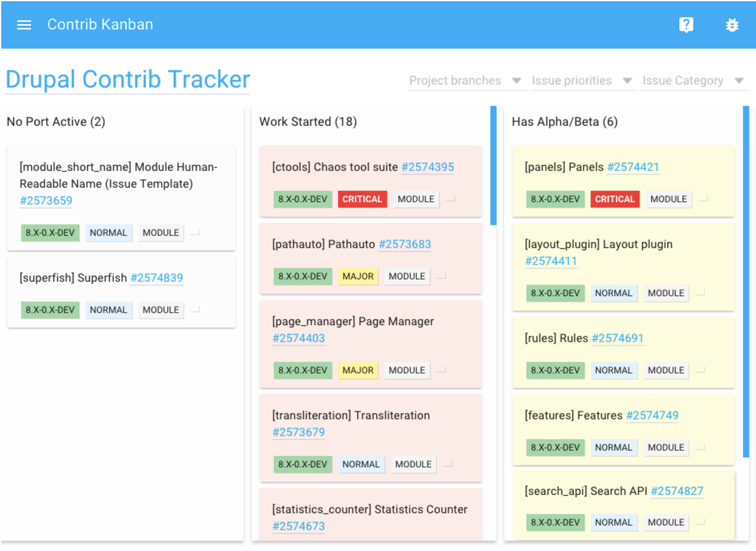Click the [ctools] Chaos tool suite title
This screenshot has width=756, height=551.
click(x=335, y=167)
